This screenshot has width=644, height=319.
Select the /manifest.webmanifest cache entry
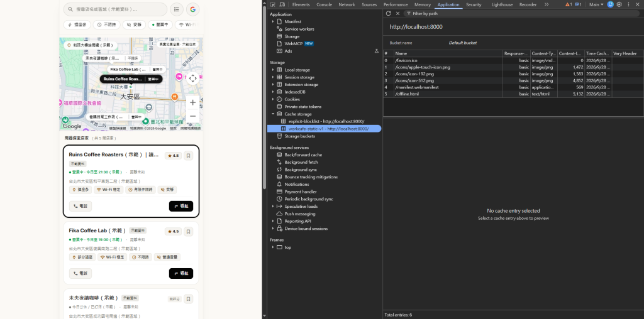tap(513, 87)
